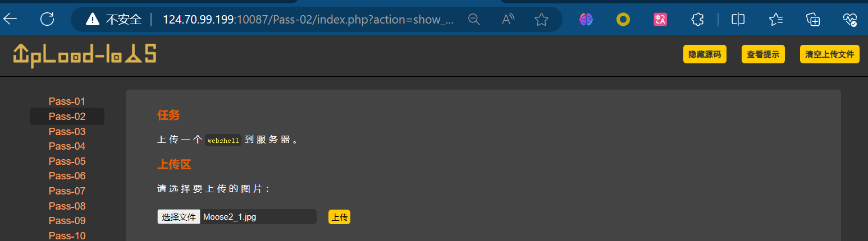Click the zoom magnifier icon in address bar
Viewport: 868px width, 241px height.
pyautogui.click(x=474, y=20)
